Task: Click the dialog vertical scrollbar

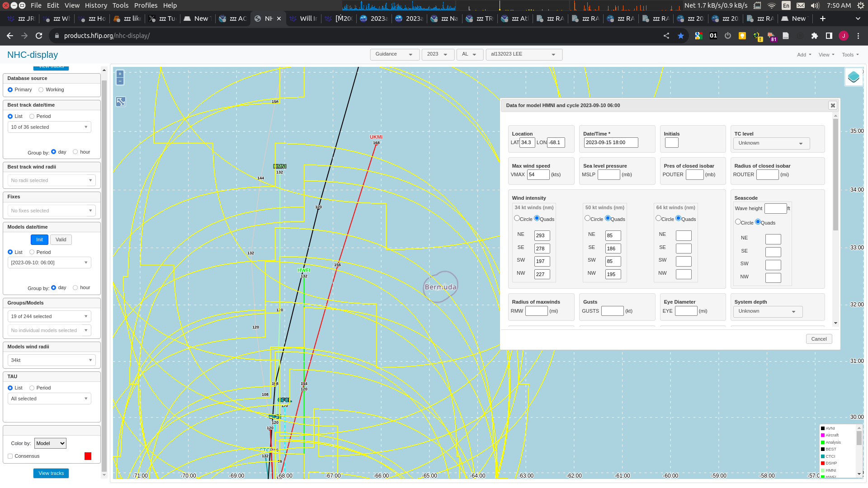Action: coord(835,174)
